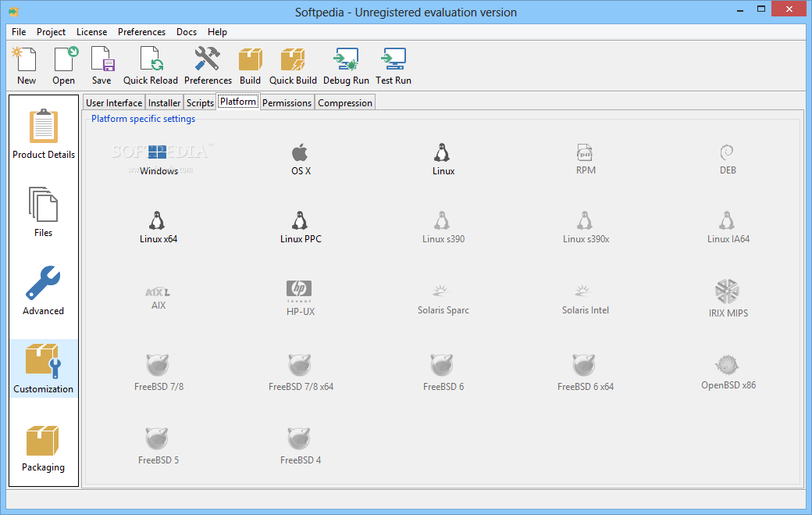The width and height of the screenshot is (812, 515).
Task: Select the OS X platform icon
Action: pyautogui.click(x=301, y=159)
